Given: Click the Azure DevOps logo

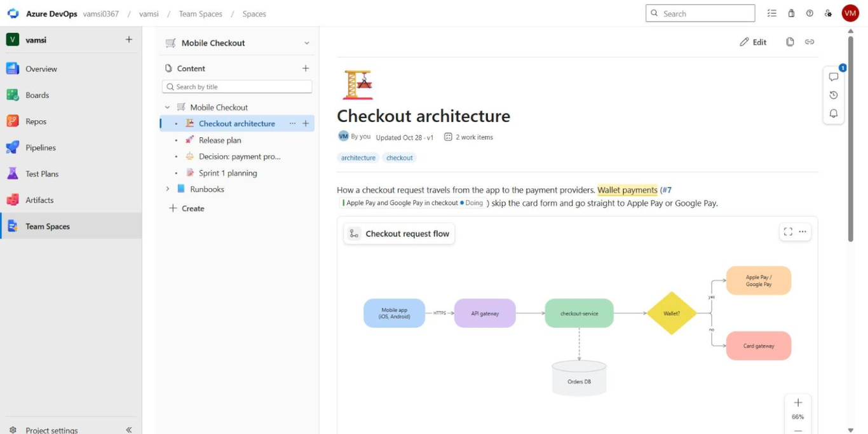Looking at the screenshot, I should coord(13,13).
